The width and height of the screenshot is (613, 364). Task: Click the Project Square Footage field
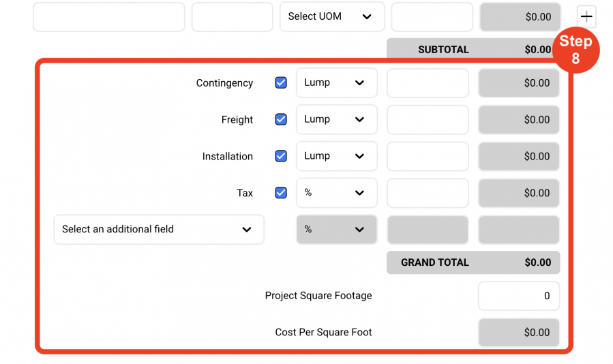click(519, 296)
